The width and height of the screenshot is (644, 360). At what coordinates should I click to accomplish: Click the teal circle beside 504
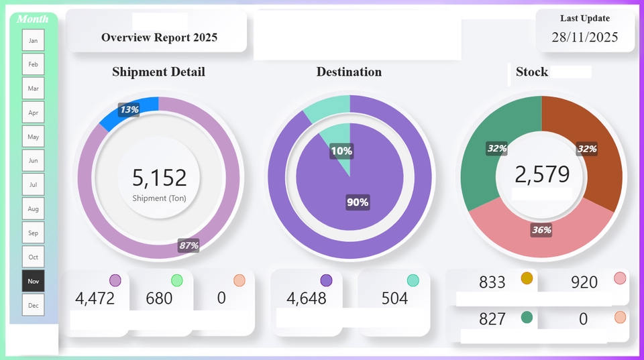413,280
